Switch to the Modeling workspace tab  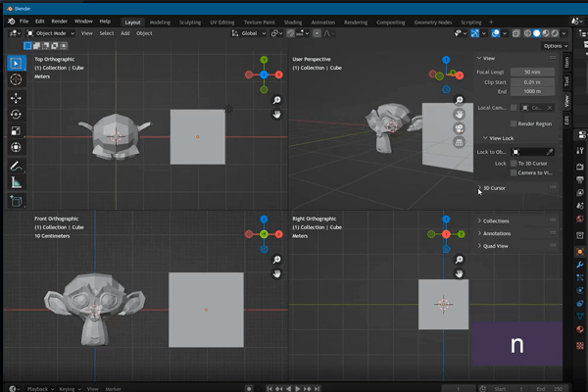pos(160,23)
